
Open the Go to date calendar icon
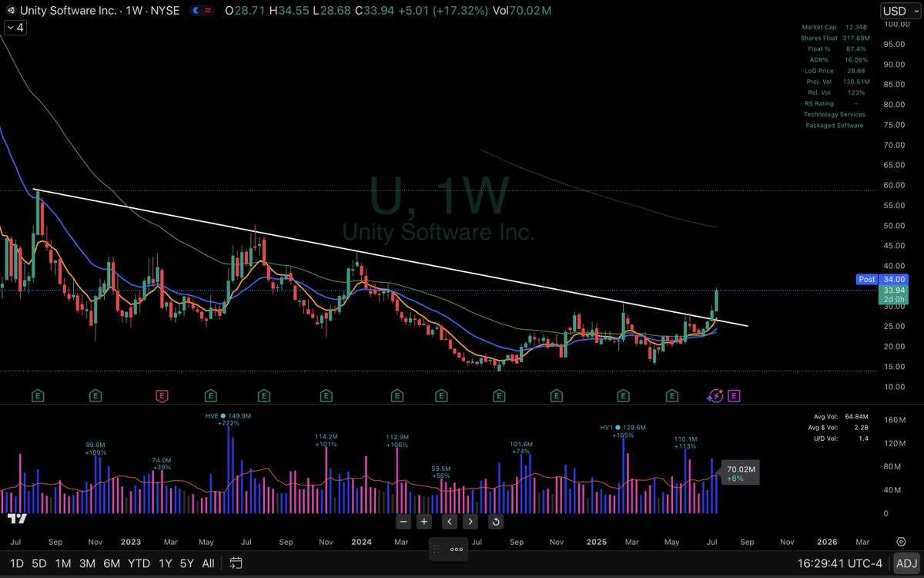pos(236,563)
